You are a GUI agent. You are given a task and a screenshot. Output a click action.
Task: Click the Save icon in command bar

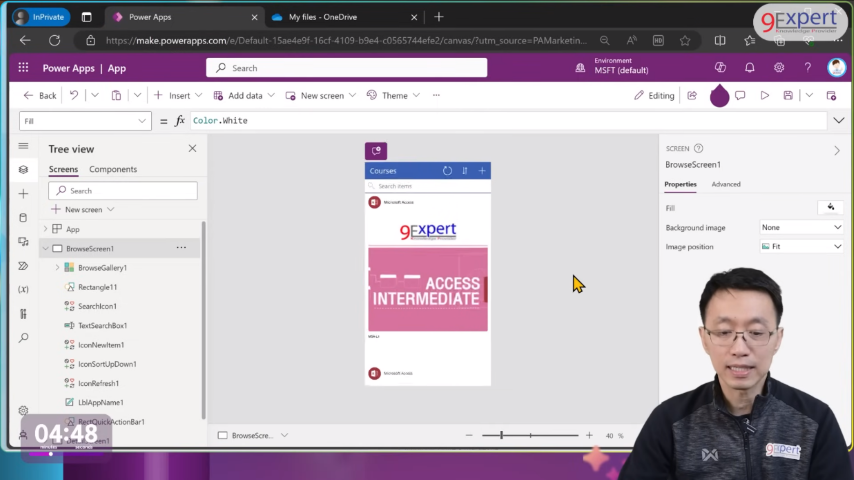point(788,96)
